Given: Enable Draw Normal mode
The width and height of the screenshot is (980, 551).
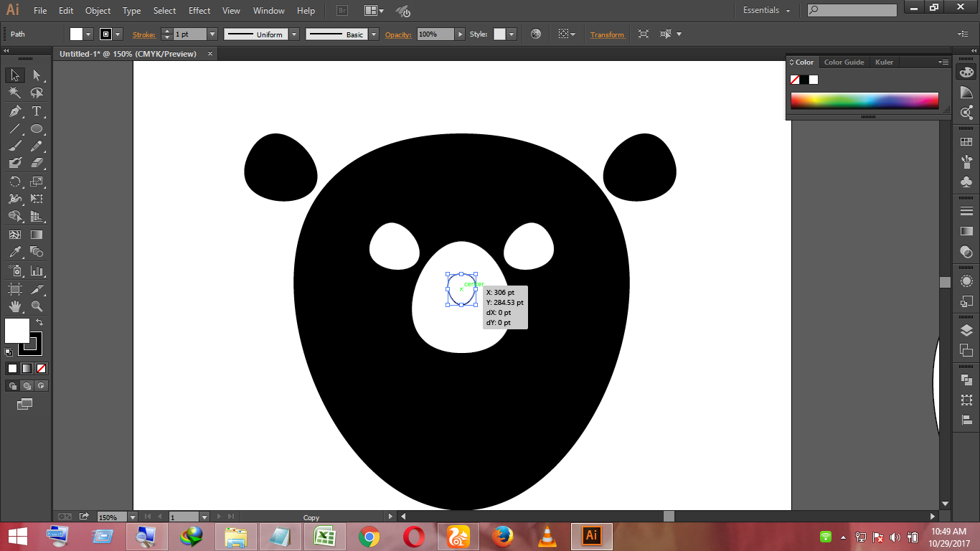Looking at the screenshot, I should pyautogui.click(x=12, y=386).
